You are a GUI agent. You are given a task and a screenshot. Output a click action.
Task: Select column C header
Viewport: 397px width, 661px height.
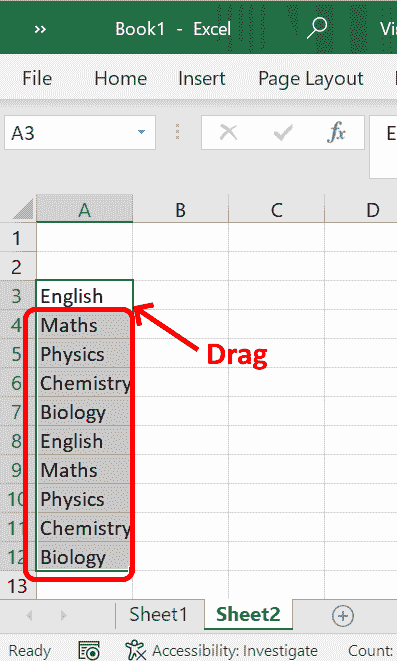tap(276, 210)
